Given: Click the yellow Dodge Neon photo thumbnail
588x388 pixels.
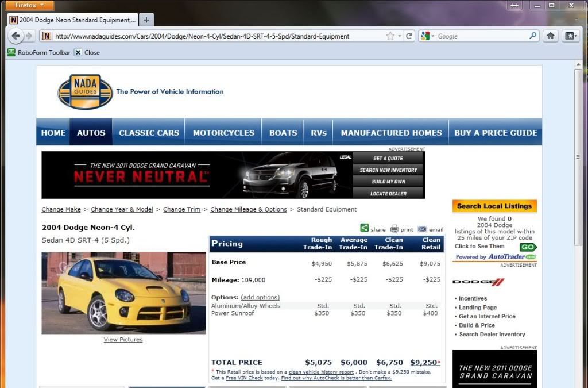Looking at the screenshot, I should click(124, 293).
